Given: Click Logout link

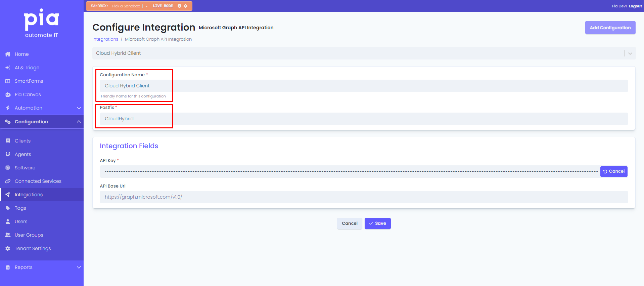Looking at the screenshot, I should click(x=635, y=6).
